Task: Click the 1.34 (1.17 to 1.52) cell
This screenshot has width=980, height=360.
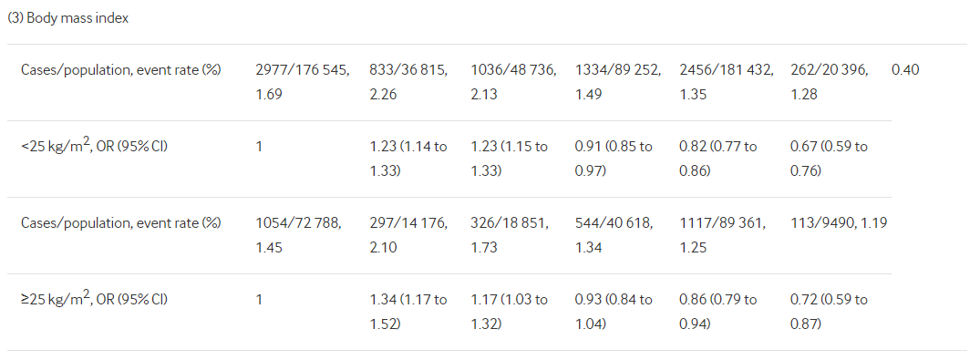Action: [408, 312]
